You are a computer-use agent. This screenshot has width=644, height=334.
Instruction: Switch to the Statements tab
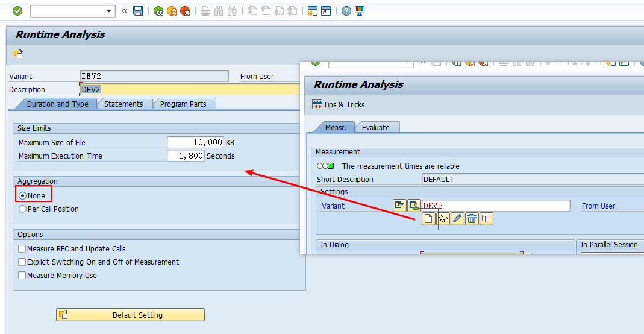pyautogui.click(x=123, y=104)
